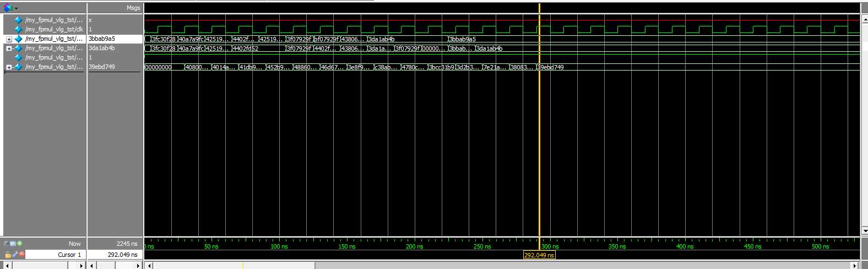Click the 250 ns timeline label
This screenshot has height=269, width=868.
click(x=482, y=246)
